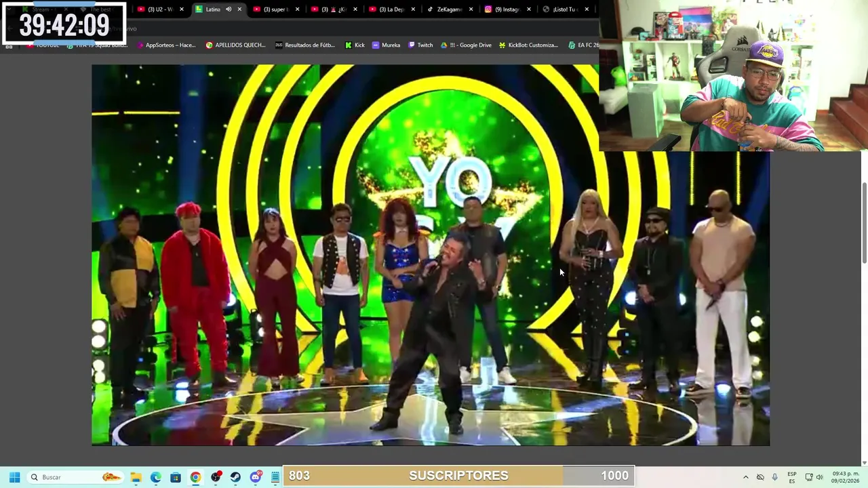Open the Kick bookmark

(x=355, y=45)
